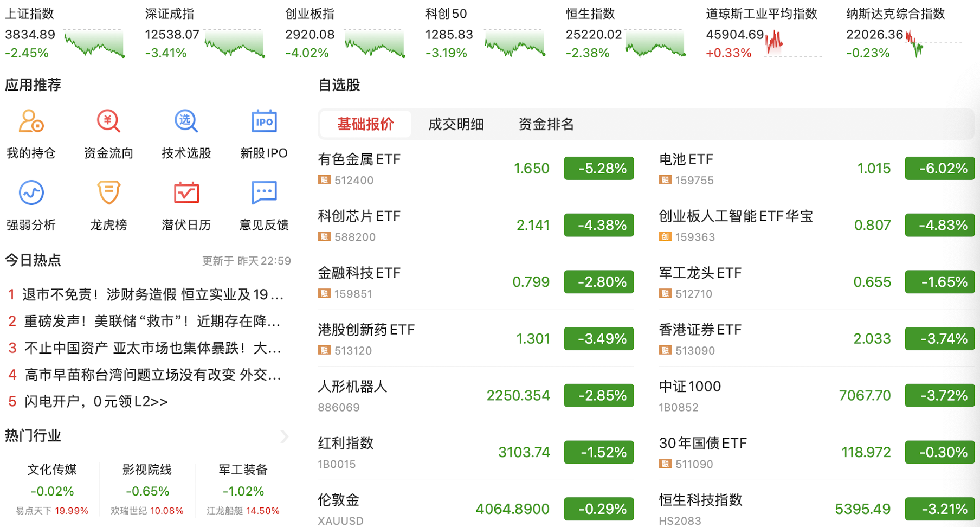The height and width of the screenshot is (527, 980).
Task: Open the 上证指数 mini trend chart
Action: 94,44
